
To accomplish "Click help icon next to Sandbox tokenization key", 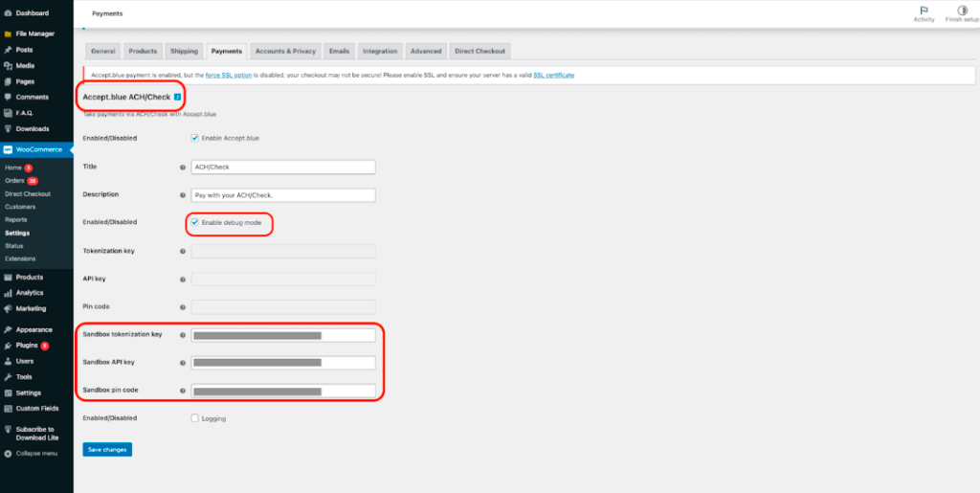I will pos(183,336).
